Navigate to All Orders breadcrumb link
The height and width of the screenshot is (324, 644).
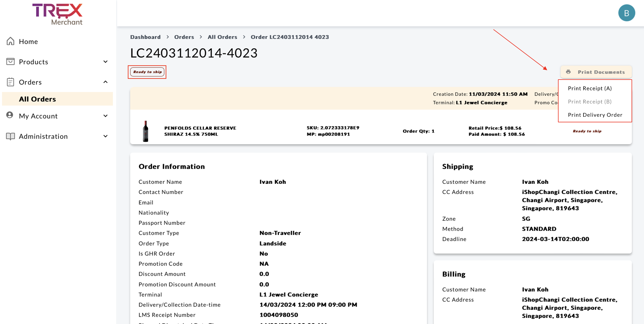click(x=222, y=37)
